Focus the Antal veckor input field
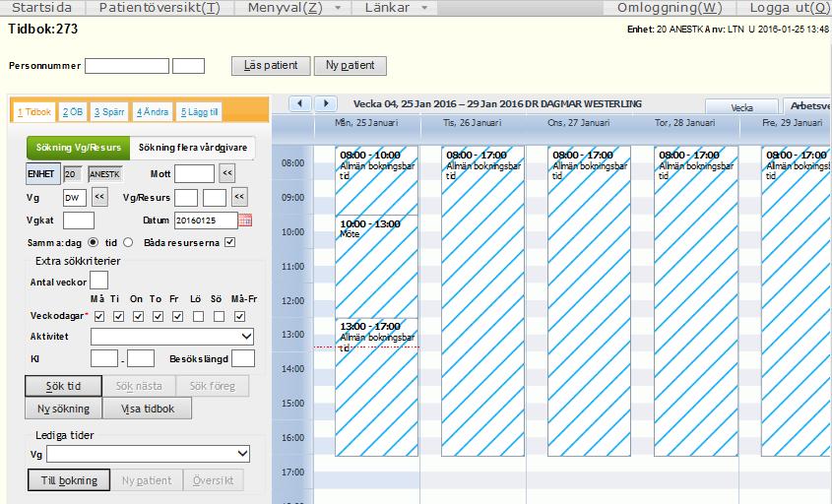 99,281
